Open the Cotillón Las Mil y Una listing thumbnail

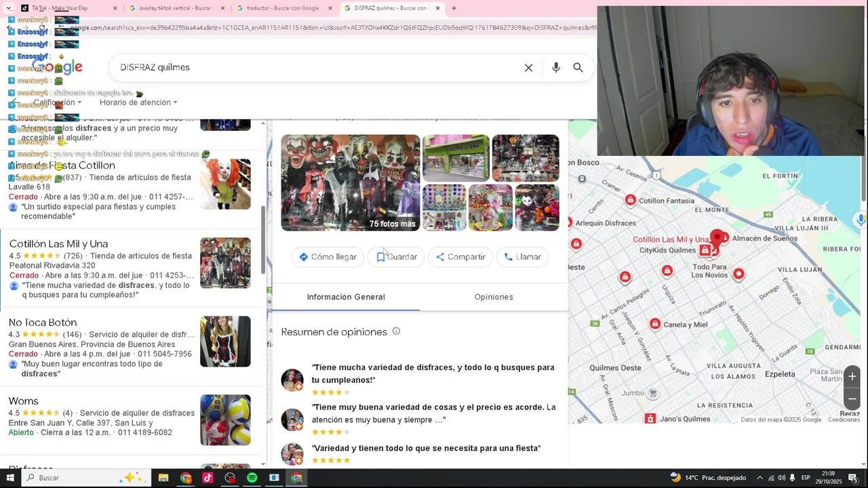click(225, 263)
